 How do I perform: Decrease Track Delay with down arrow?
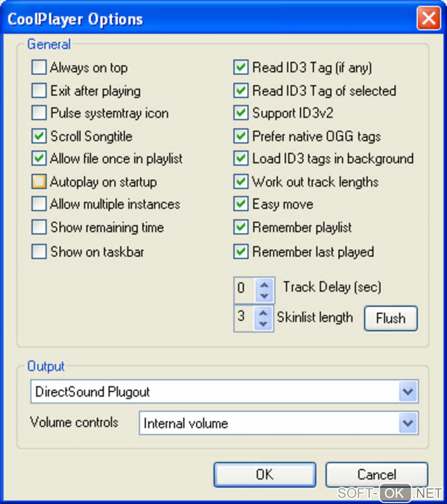264,296
